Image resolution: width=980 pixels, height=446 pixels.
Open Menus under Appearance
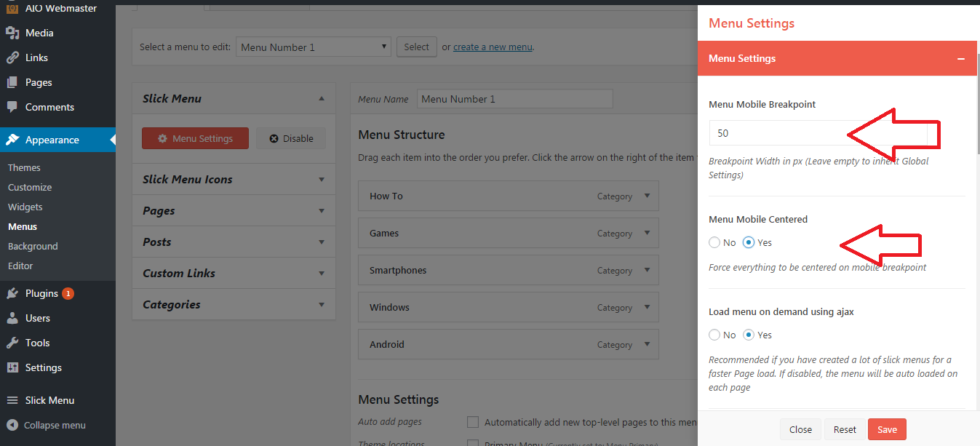point(23,226)
